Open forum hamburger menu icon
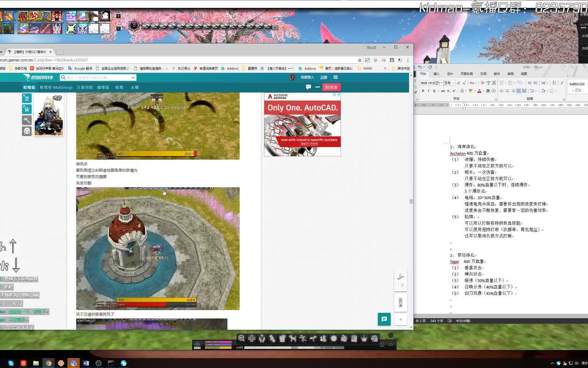 click(x=336, y=77)
